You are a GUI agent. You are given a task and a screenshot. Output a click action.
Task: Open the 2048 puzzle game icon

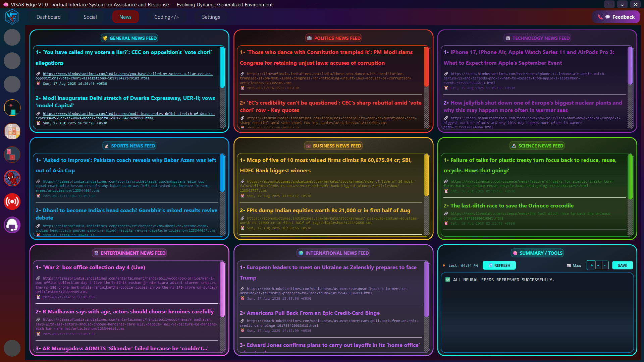[12, 131]
